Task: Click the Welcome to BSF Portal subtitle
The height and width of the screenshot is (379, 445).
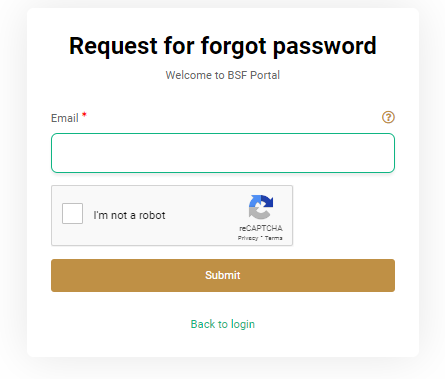Action: [x=223, y=75]
